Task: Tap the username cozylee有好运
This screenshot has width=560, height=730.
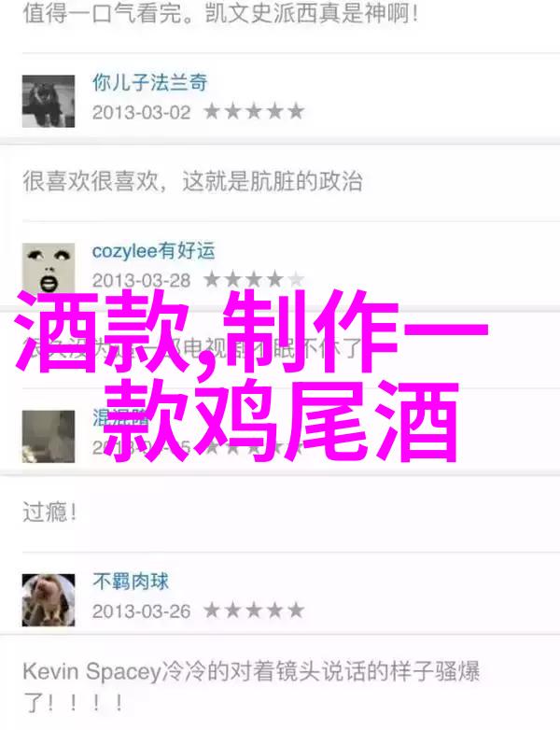Action: [x=154, y=251]
